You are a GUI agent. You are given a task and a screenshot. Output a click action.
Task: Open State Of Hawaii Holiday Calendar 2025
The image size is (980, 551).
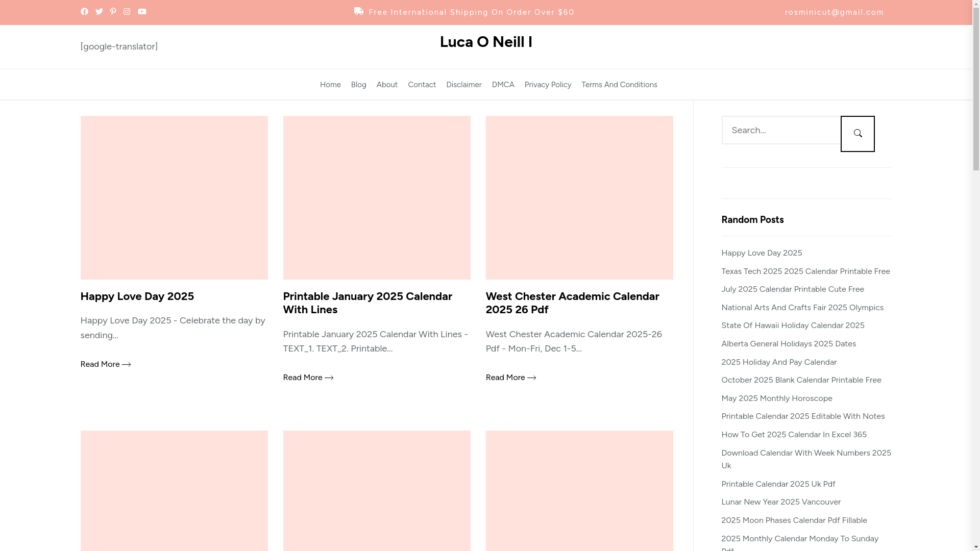coord(793,325)
